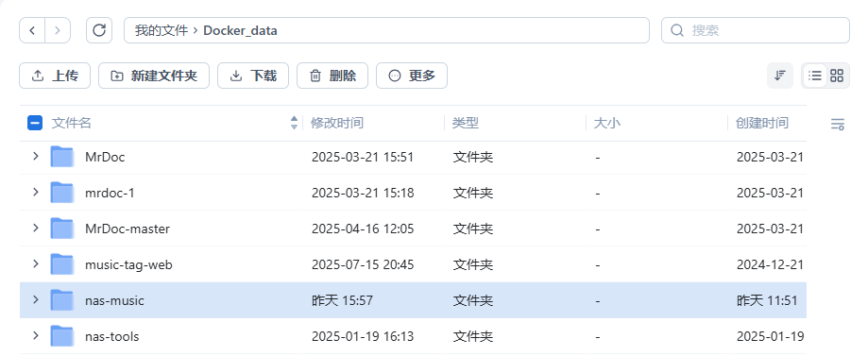
Task: Navigate to 我的文件 in breadcrumb
Action: point(162,30)
